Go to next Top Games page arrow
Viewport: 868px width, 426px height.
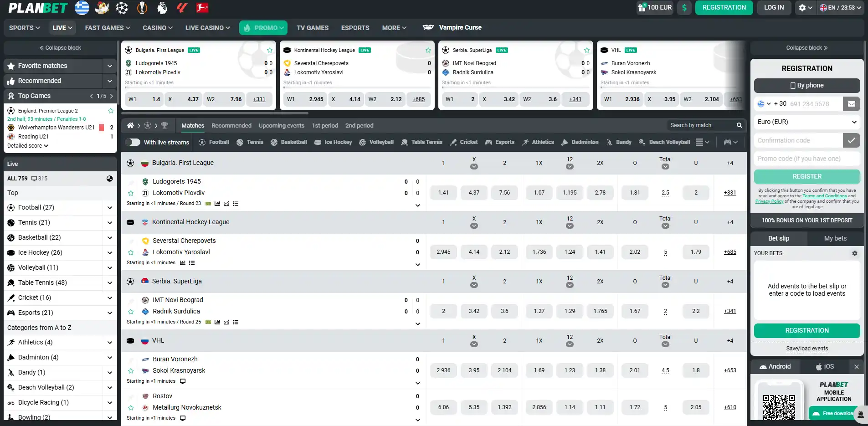pos(111,96)
